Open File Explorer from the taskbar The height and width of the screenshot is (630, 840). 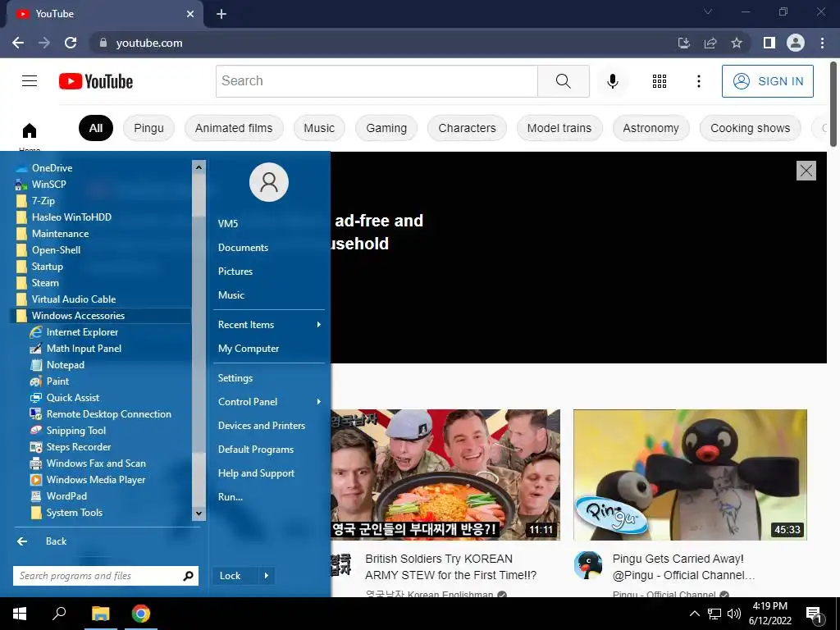pos(100,614)
